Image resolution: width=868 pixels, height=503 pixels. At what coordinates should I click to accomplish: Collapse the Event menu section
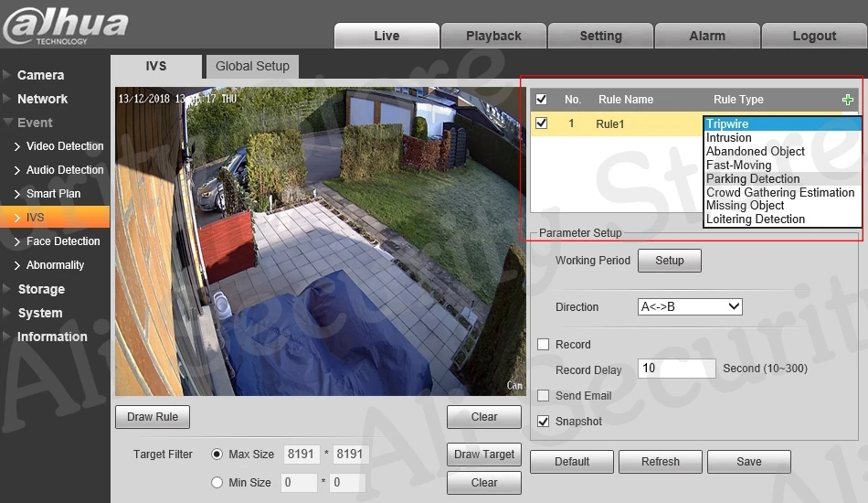35,123
